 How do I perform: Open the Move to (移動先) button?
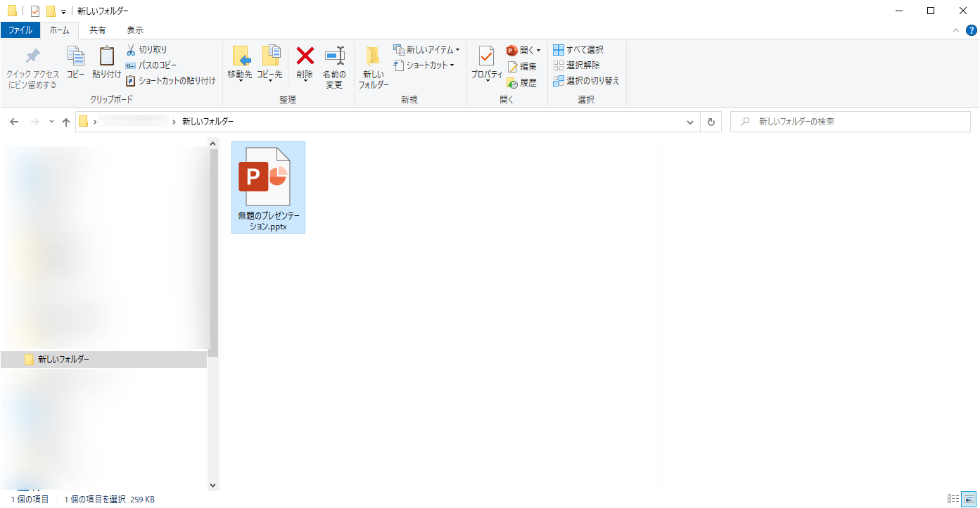(x=240, y=64)
